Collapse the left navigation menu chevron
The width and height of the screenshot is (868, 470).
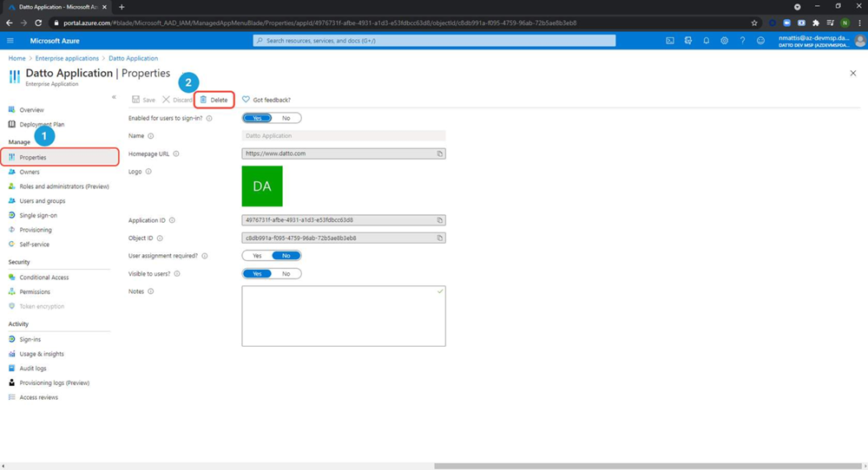114,97
